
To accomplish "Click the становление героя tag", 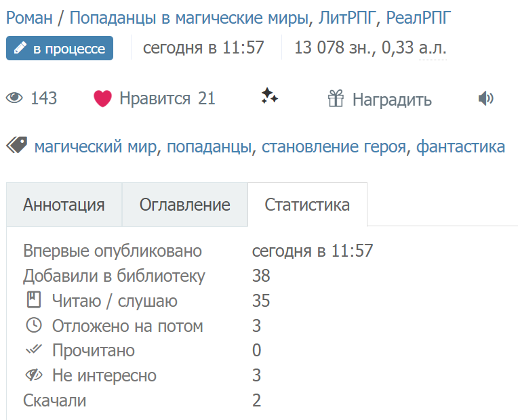I will 334,146.
